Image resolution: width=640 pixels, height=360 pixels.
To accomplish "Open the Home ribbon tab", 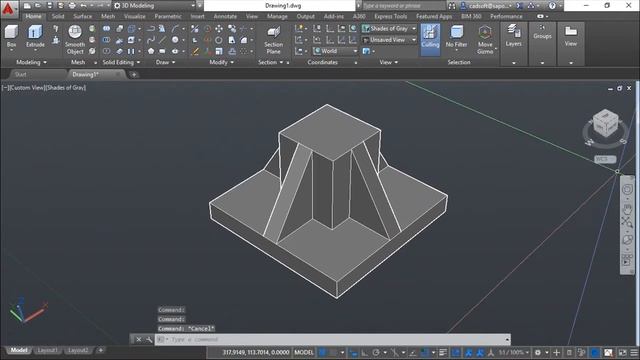I will point(33,16).
